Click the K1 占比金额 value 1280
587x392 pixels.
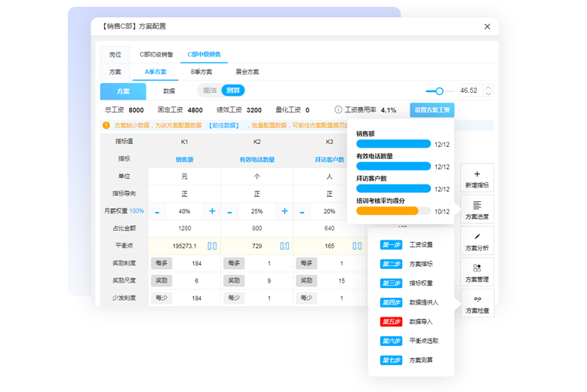pos(185,228)
